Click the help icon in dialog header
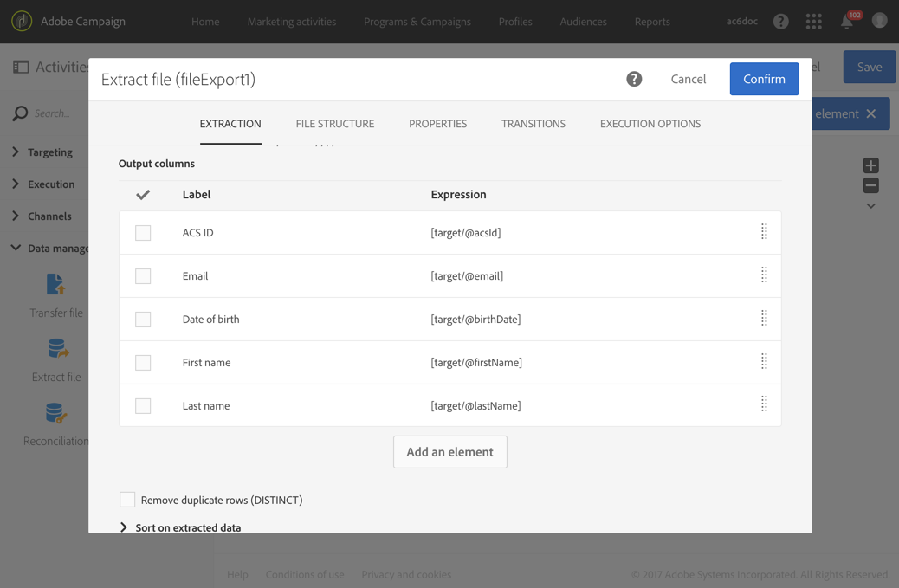The image size is (899, 588). point(634,79)
